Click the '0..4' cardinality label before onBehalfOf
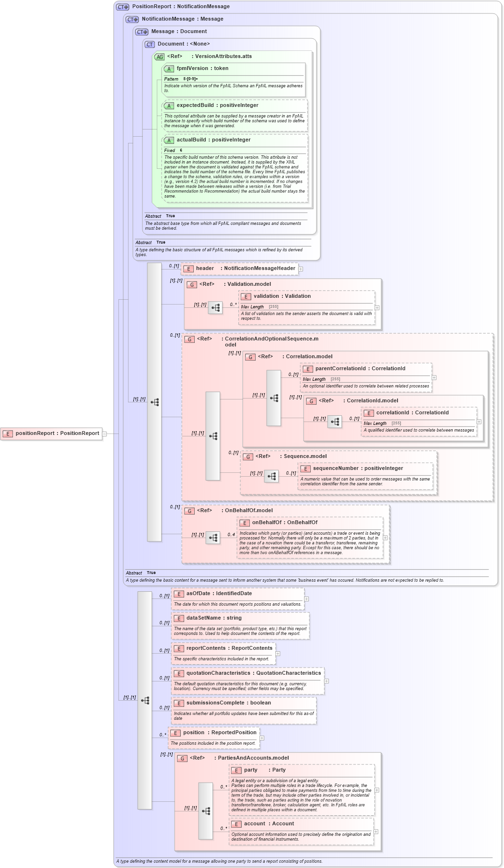The image size is (504, 868). pyautogui.click(x=231, y=535)
